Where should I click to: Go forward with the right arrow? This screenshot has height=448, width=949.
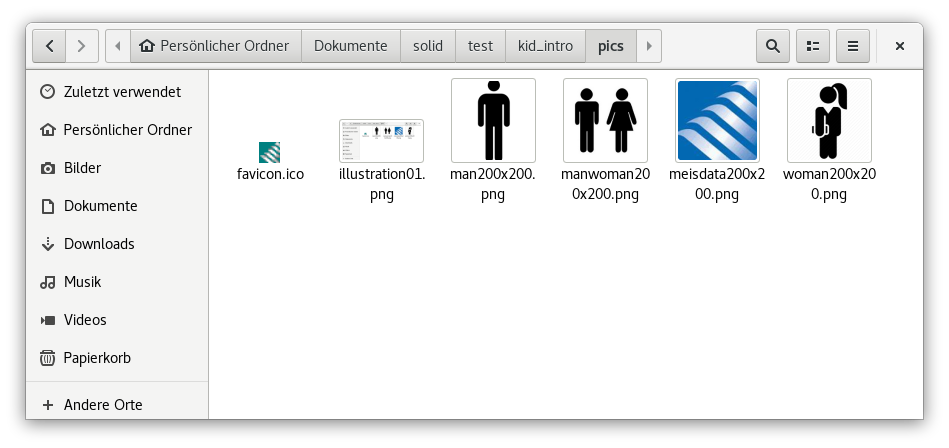(82, 46)
